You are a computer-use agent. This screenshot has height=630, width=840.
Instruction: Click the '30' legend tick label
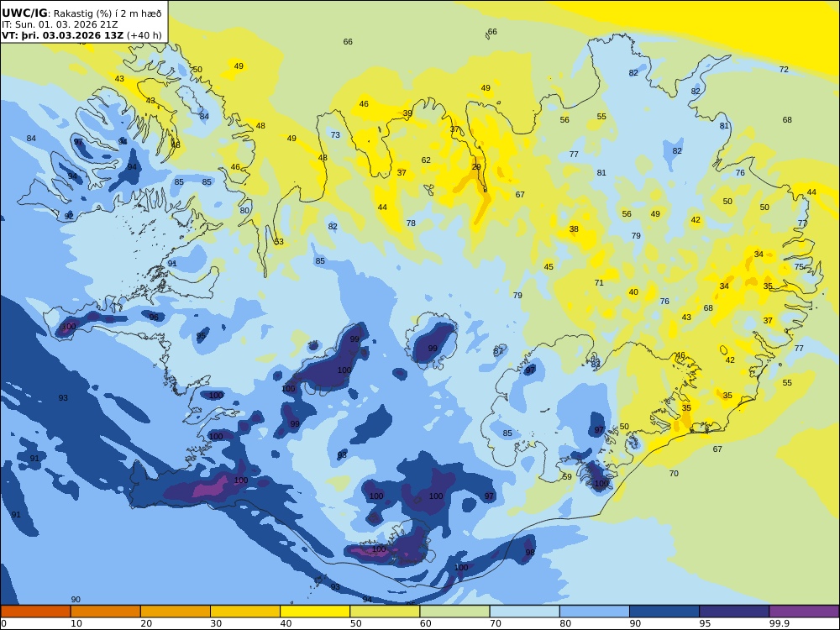(217, 623)
